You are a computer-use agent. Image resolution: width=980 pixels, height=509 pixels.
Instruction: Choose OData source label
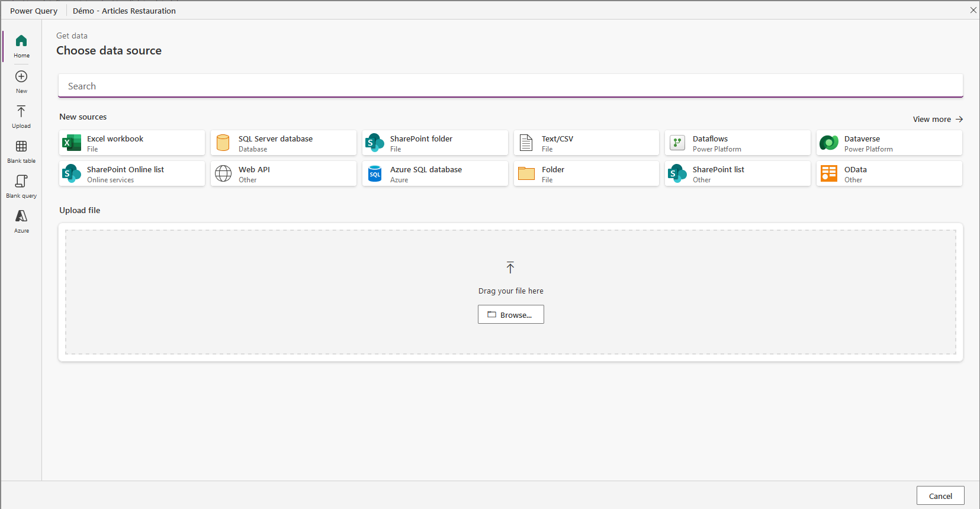856,169
